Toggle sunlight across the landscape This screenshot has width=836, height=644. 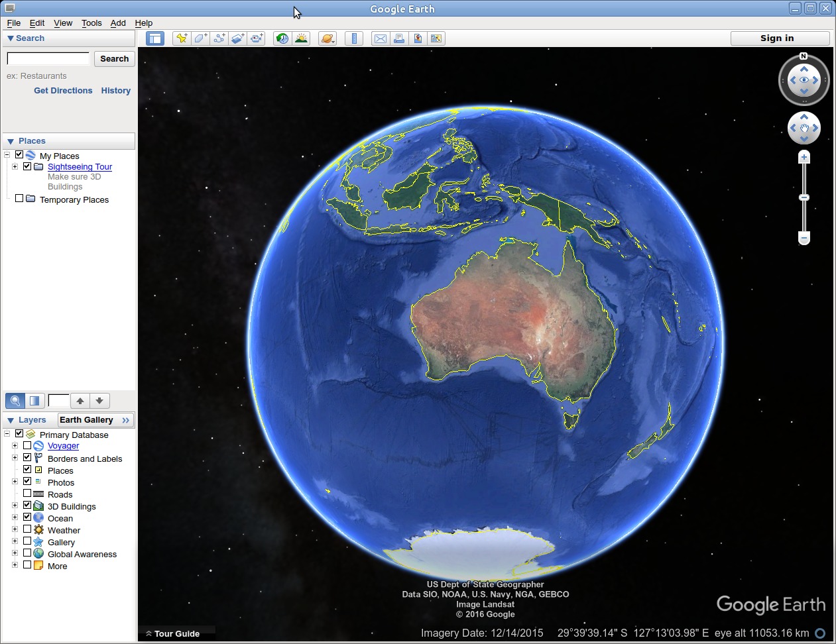301,38
